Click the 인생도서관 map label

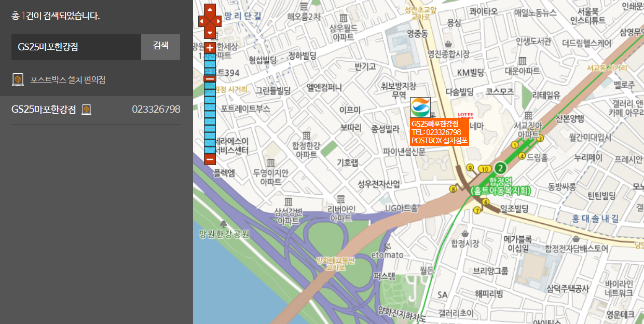coord(533,41)
